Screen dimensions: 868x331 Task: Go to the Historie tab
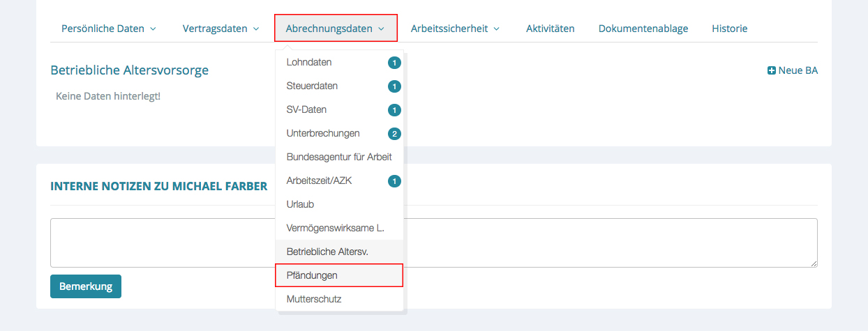click(729, 29)
